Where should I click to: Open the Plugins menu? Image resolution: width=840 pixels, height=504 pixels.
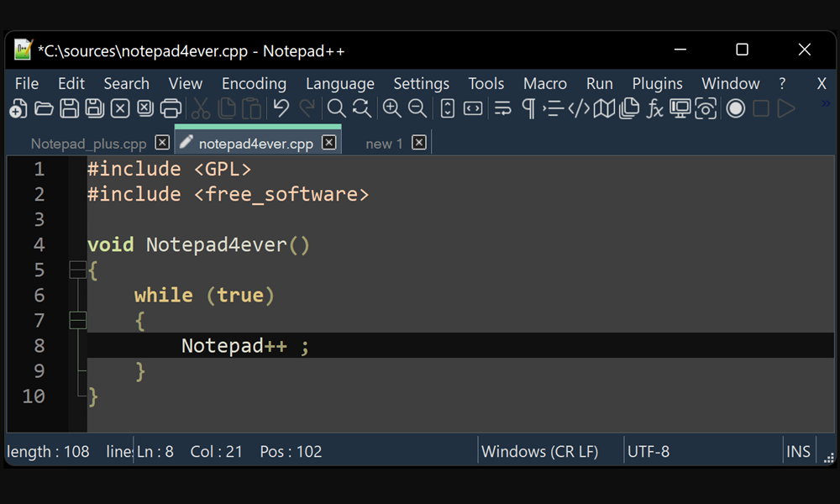pos(658,83)
